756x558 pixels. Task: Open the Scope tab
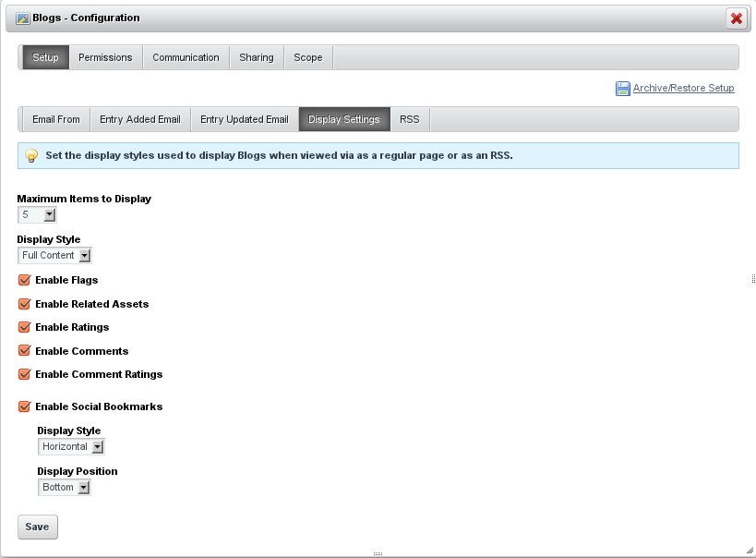point(308,57)
